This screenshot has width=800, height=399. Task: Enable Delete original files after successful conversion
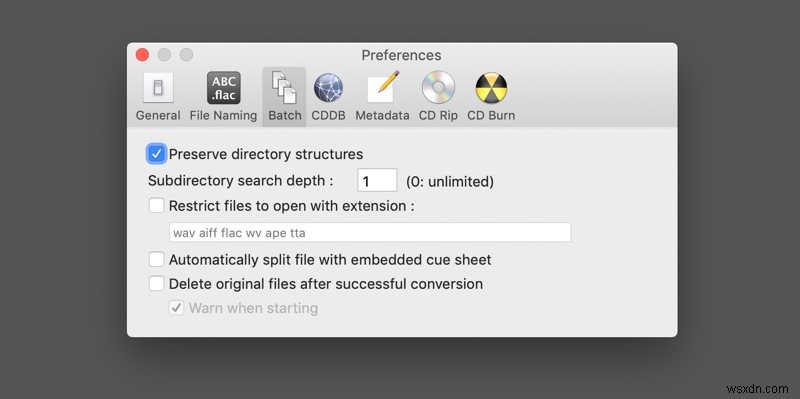tap(157, 283)
